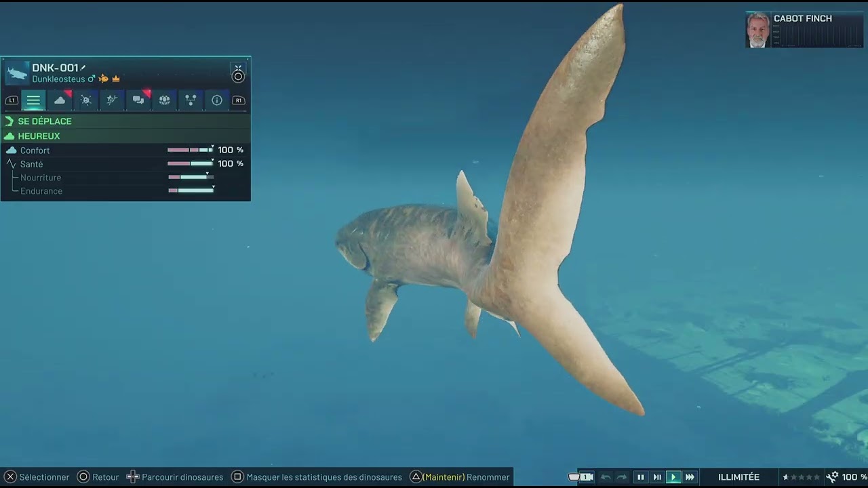
Task: Click the CABOT FINCH name label
Action: click(x=803, y=18)
